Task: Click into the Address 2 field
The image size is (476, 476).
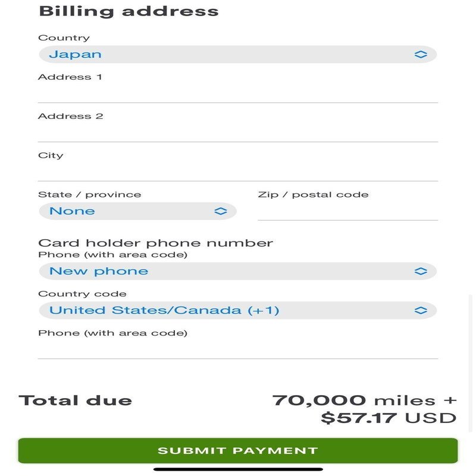Action: click(x=238, y=132)
